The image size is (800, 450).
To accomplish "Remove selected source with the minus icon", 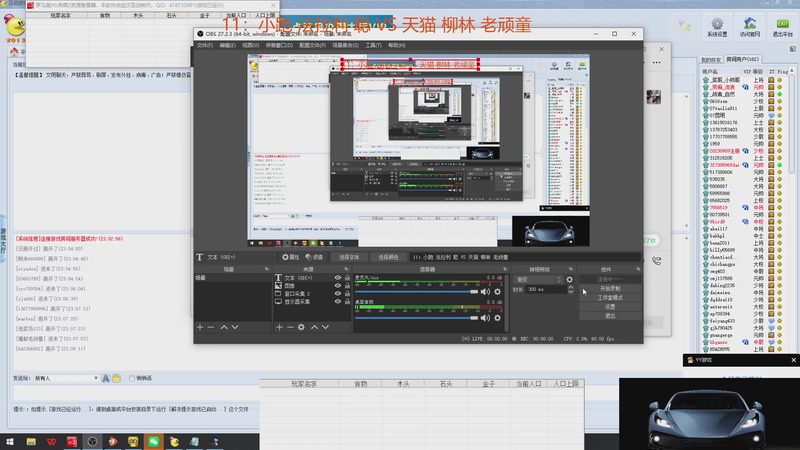I will [x=290, y=327].
